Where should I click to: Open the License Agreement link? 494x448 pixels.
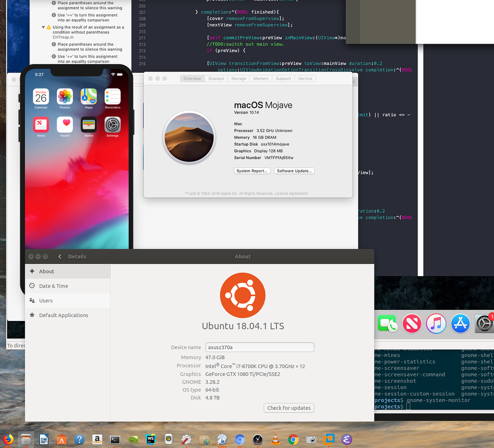pos(291,193)
